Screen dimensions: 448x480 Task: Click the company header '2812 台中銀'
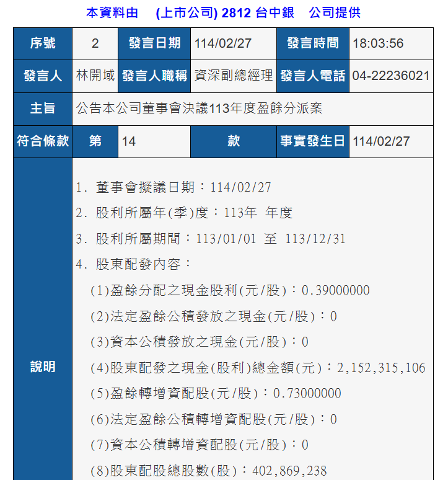coord(258,13)
